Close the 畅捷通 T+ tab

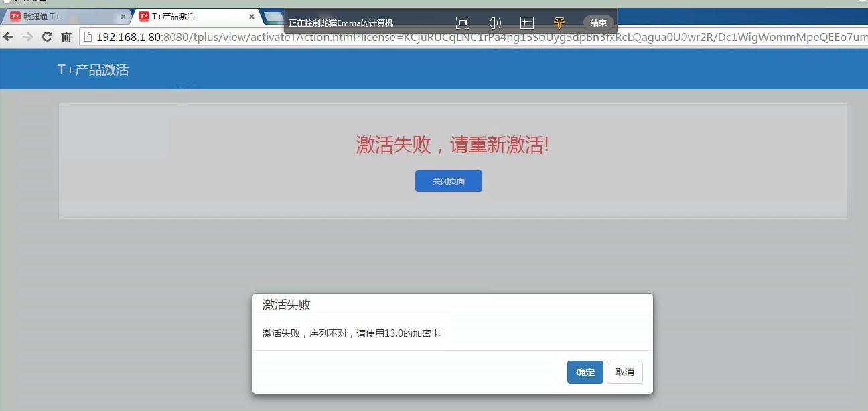click(x=123, y=17)
